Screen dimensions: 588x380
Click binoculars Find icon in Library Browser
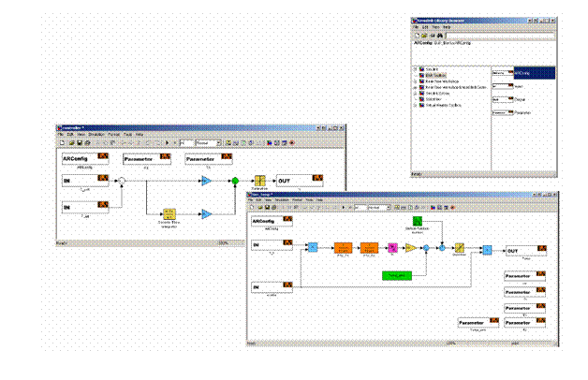click(x=440, y=36)
